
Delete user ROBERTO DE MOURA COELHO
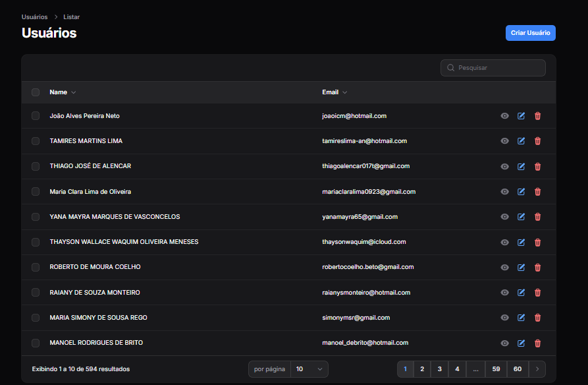coord(537,267)
